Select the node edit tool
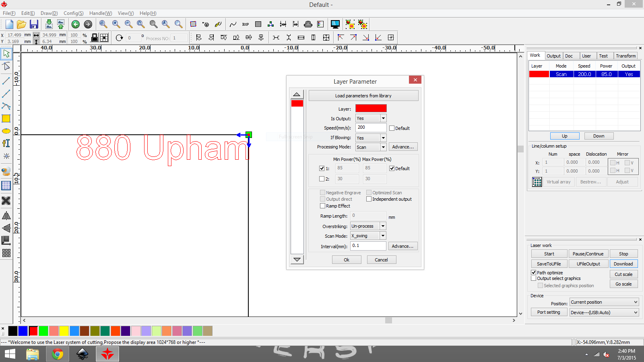Screen dimensions: 644x362 coord(6,66)
